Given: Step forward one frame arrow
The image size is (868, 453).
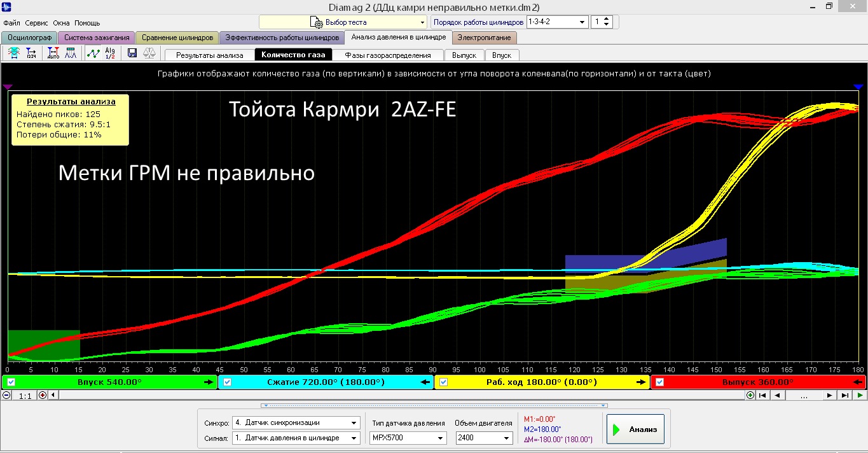Looking at the screenshot, I should 830,395.
